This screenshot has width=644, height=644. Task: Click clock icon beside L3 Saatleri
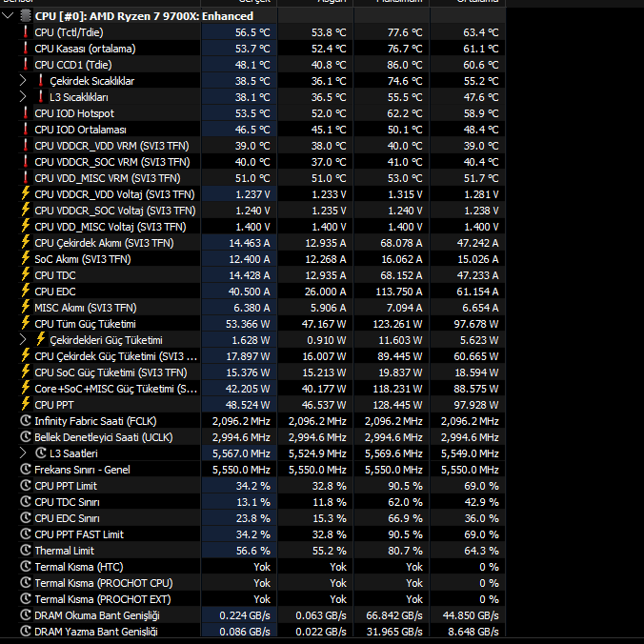click(41, 453)
